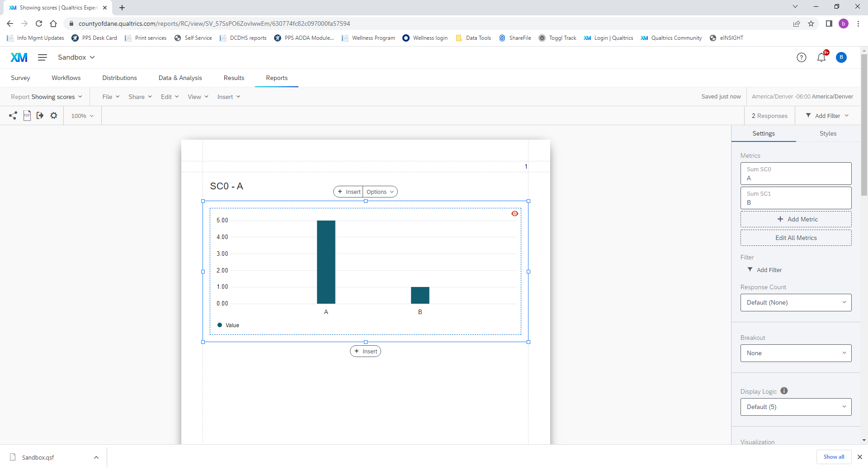Open the Edit menu
The image size is (868, 470).
[170, 97]
